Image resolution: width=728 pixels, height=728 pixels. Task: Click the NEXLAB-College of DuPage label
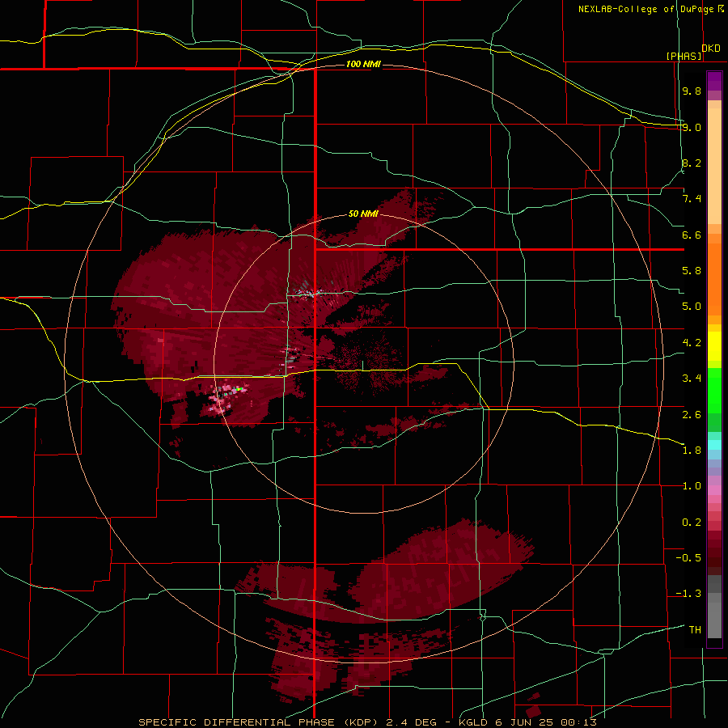tap(646, 9)
